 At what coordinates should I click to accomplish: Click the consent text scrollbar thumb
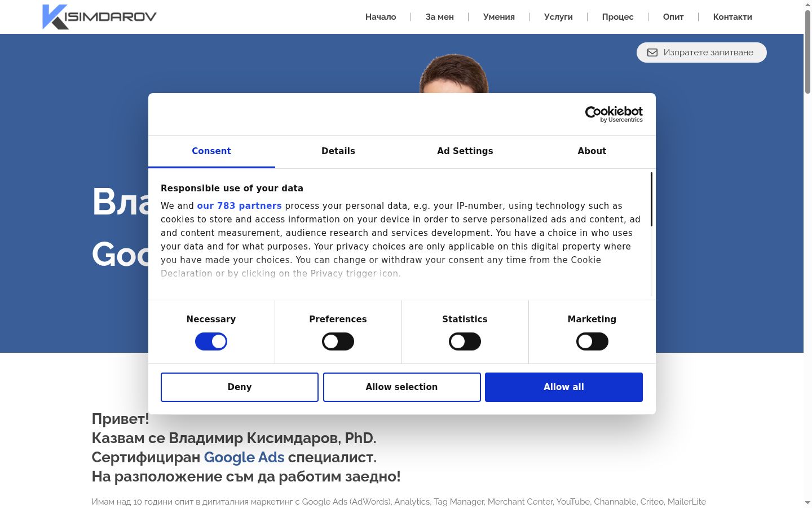point(651,199)
